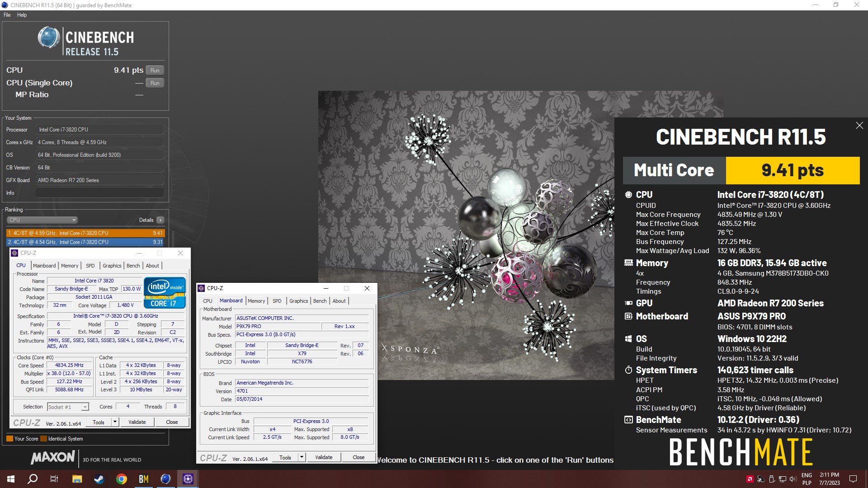This screenshot has height=488, width=868.
Task: Open taskbar search
Action: click(x=33, y=479)
